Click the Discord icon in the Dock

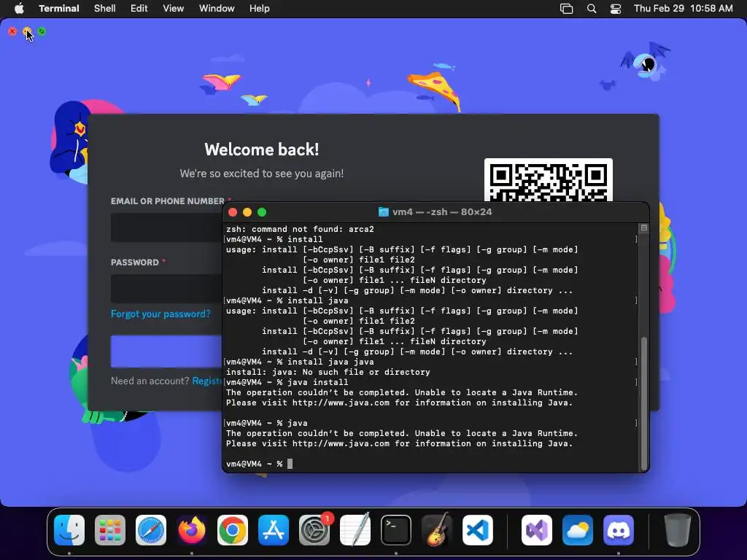click(619, 530)
